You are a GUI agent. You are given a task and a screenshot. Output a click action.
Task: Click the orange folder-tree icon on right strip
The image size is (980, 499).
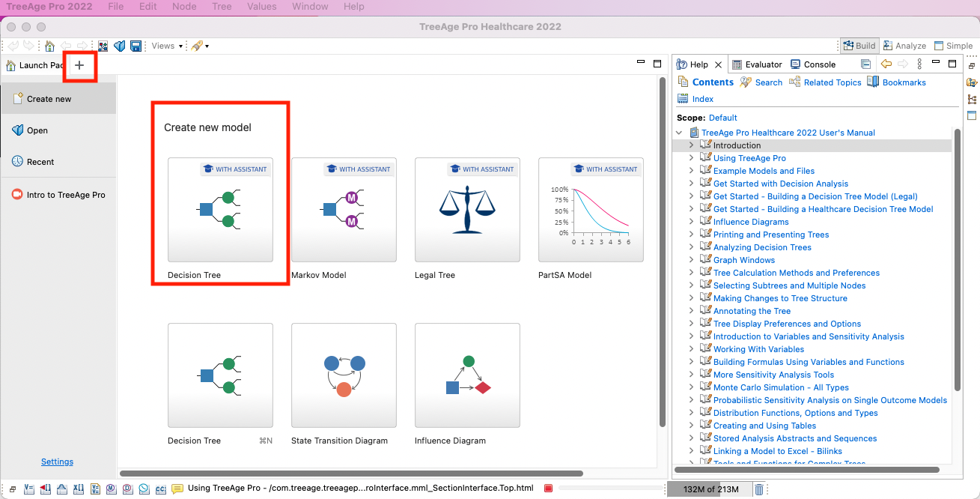pyautogui.click(x=972, y=82)
